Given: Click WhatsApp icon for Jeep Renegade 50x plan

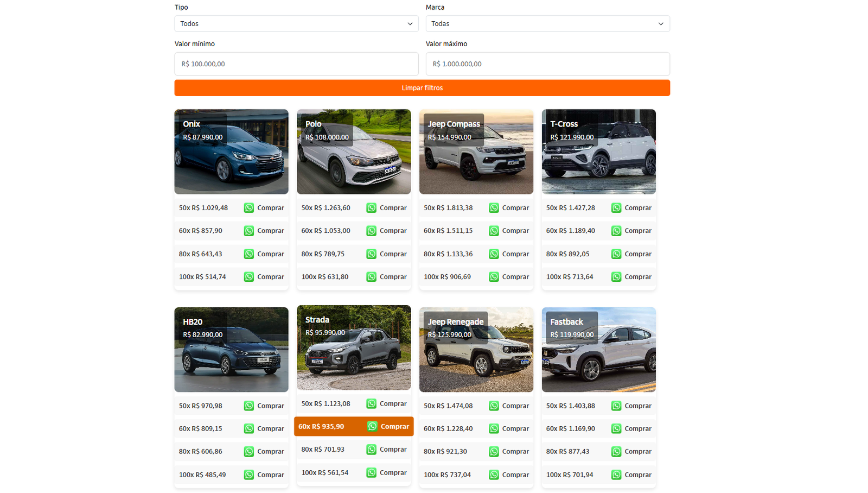Looking at the screenshot, I should [x=494, y=406].
